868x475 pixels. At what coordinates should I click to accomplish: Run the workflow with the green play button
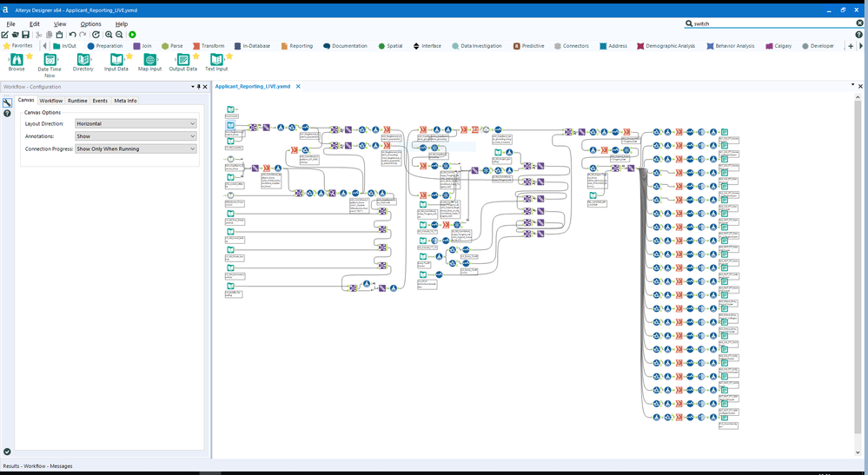coord(133,35)
